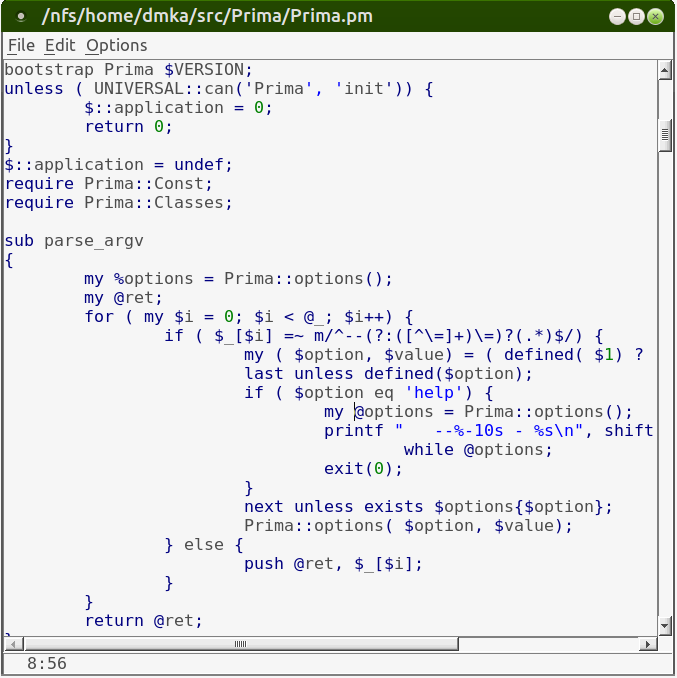Click the 'exit(0);' line
Image resolution: width=677 pixels, height=678 pixels.
(363, 469)
